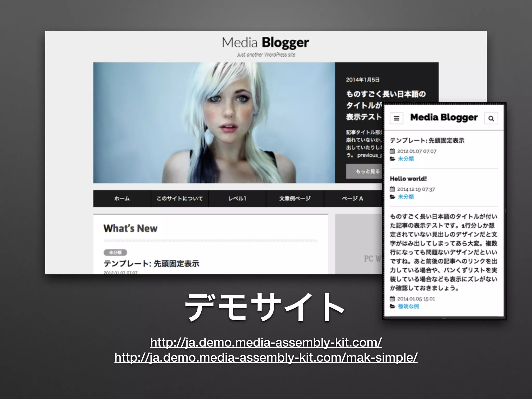This screenshot has height=399, width=532.
Task: Go to 文章例ページ in navigation bar
Action: [x=295, y=199]
